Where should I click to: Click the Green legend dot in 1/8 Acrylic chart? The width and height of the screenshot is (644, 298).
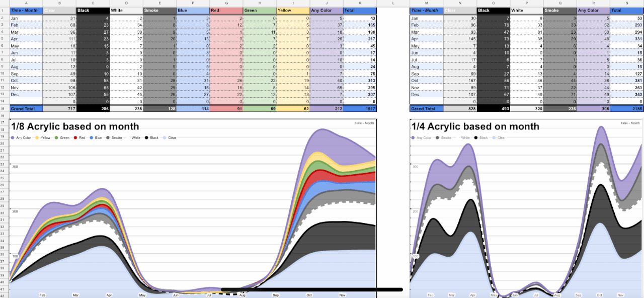pyautogui.click(x=57, y=137)
